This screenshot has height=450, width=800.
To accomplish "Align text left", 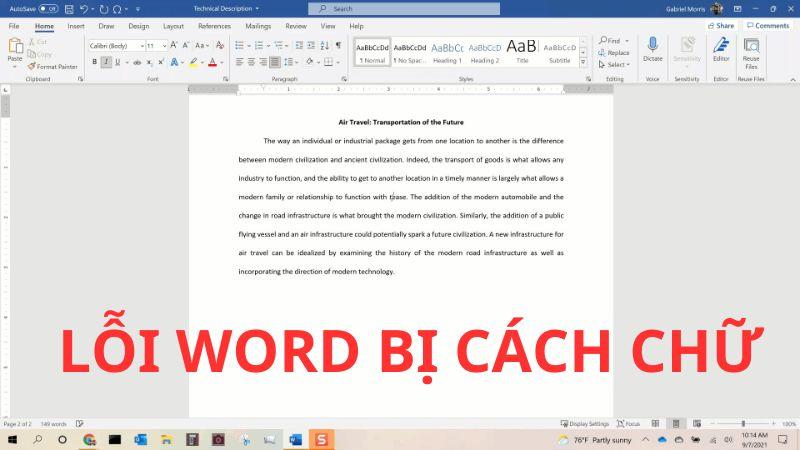I will [x=239, y=62].
